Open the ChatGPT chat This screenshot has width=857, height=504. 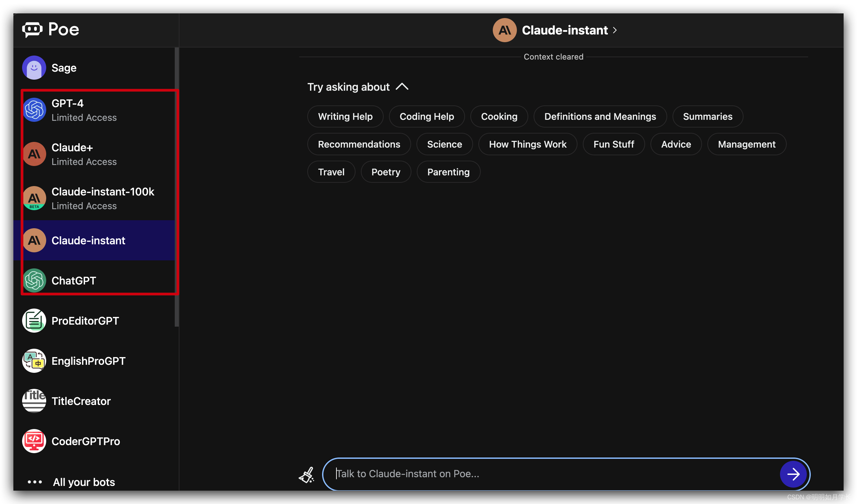(94, 280)
